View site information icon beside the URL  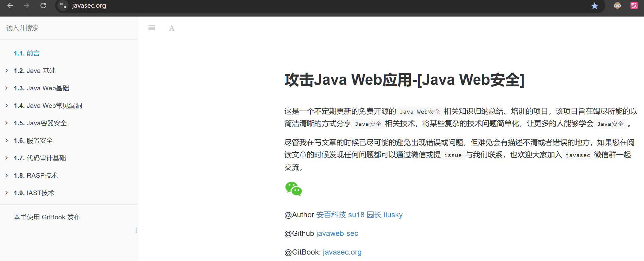(63, 6)
